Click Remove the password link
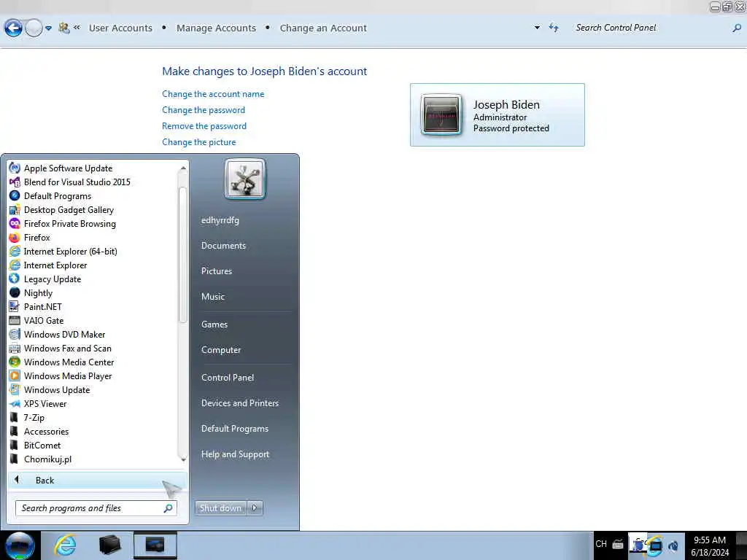Image resolution: width=747 pixels, height=560 pixels. click(x=204, y=126)
